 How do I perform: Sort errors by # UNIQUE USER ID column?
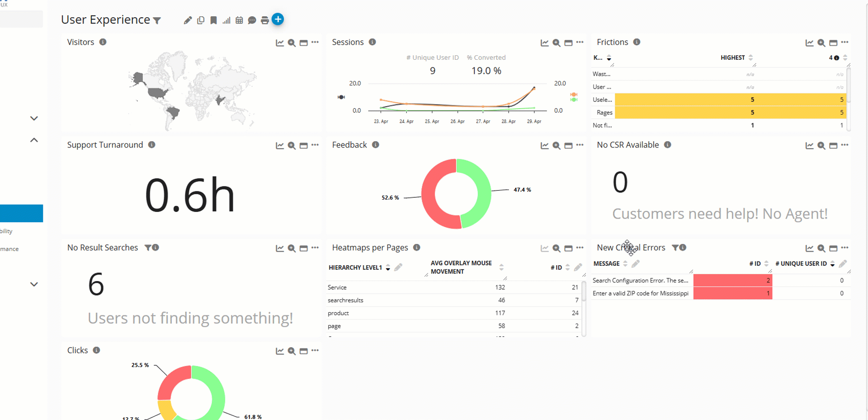pyautogui.click(x=833, y=263)
